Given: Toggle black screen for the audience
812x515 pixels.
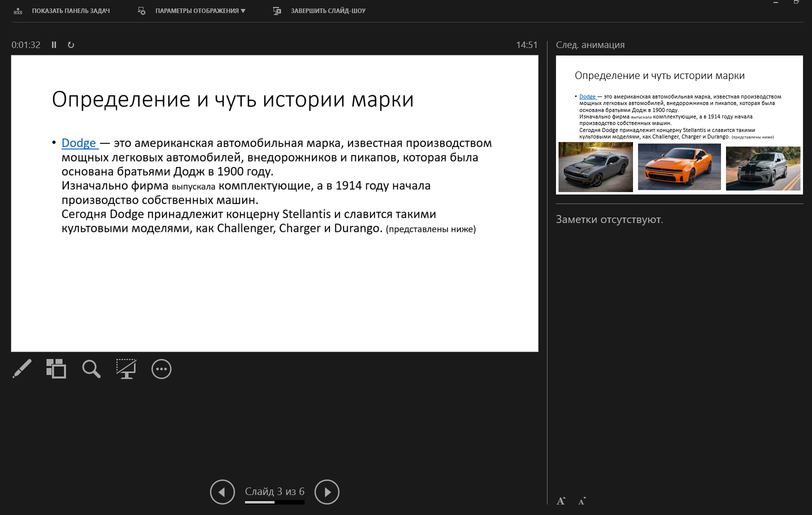Looking at the screenshot, I should (x=126, y=369).
